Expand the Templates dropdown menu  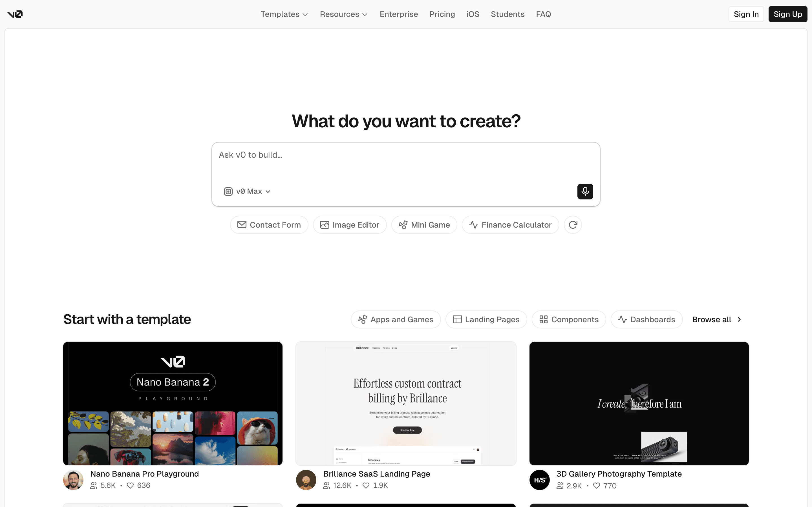click(x=284, y=14)
